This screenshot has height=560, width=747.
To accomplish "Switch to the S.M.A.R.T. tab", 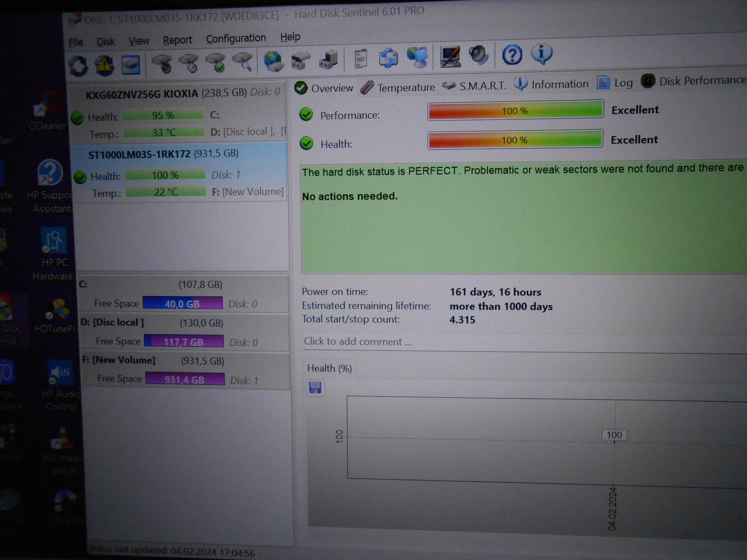I will [x=474, y=86].
